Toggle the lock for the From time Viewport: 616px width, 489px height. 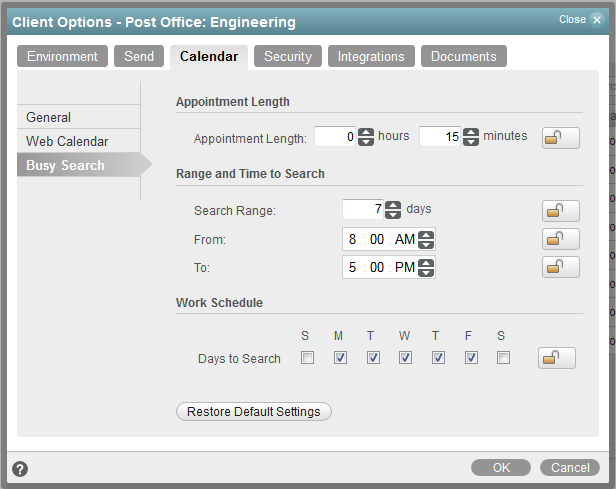click(560, 239)
